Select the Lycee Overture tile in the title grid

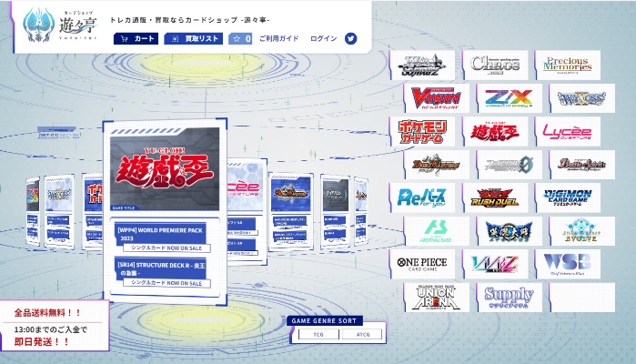tap(568, 131)
